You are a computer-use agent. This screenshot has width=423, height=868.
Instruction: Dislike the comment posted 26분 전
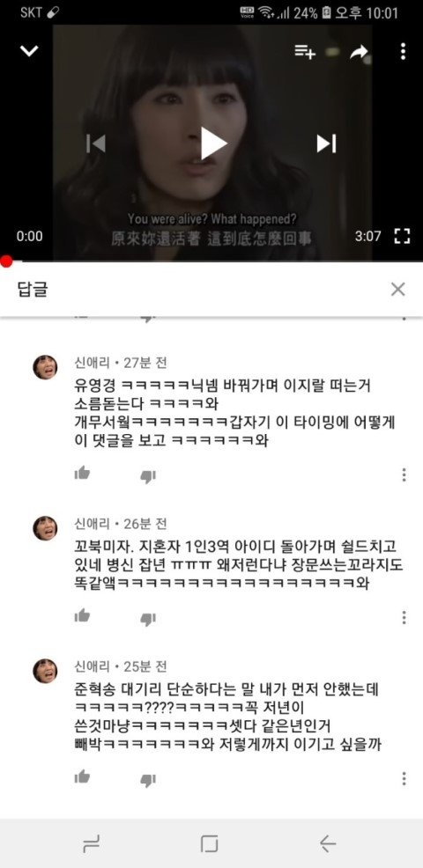[147, 619]
